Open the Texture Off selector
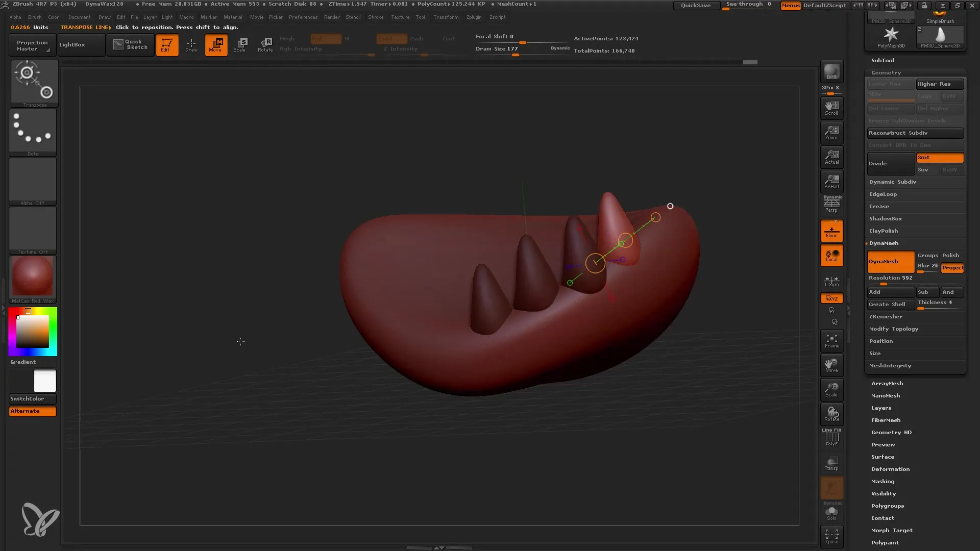 point(33,230)
